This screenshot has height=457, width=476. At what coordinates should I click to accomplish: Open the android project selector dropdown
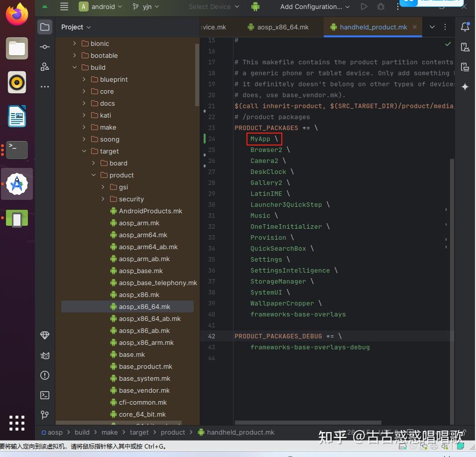[x=101, y=6]
